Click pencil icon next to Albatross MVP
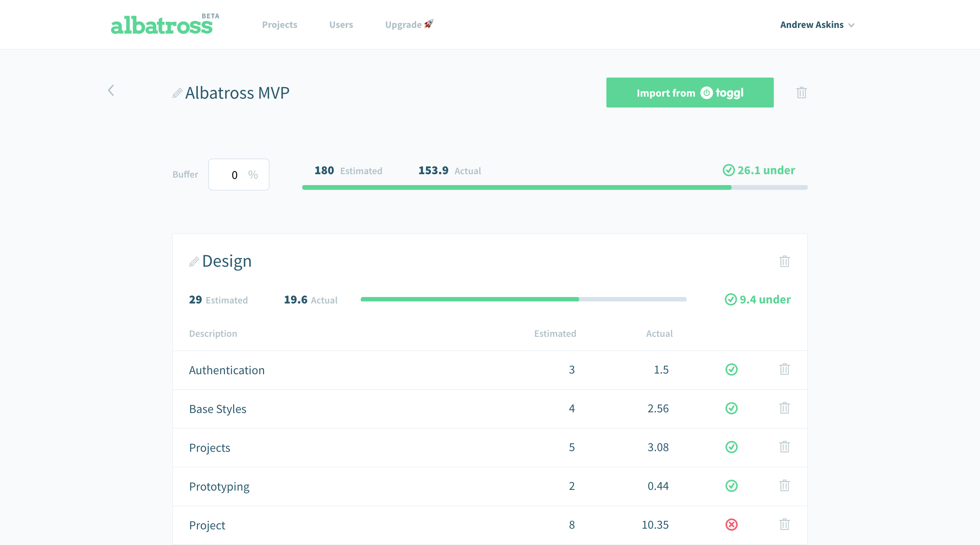980x545 pixels. click(177, 93)
